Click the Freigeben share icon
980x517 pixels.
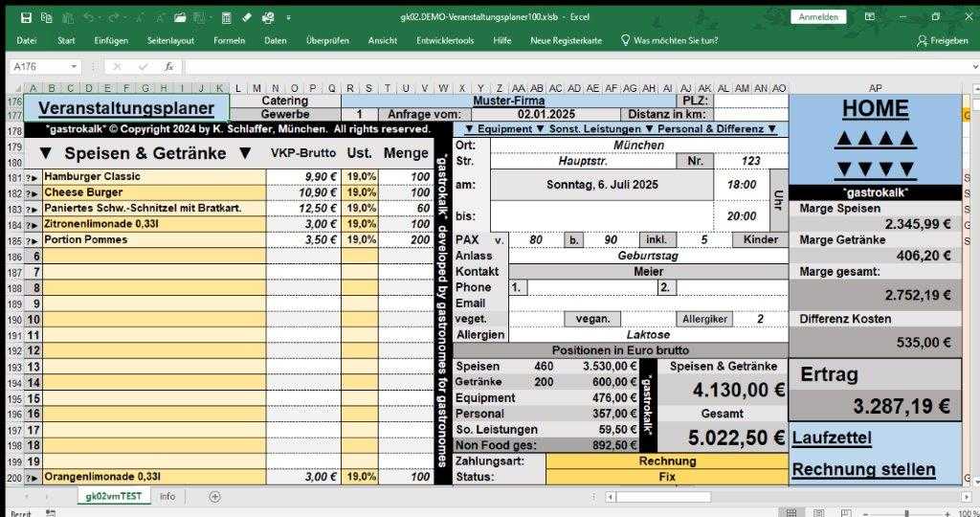[942, 40]
